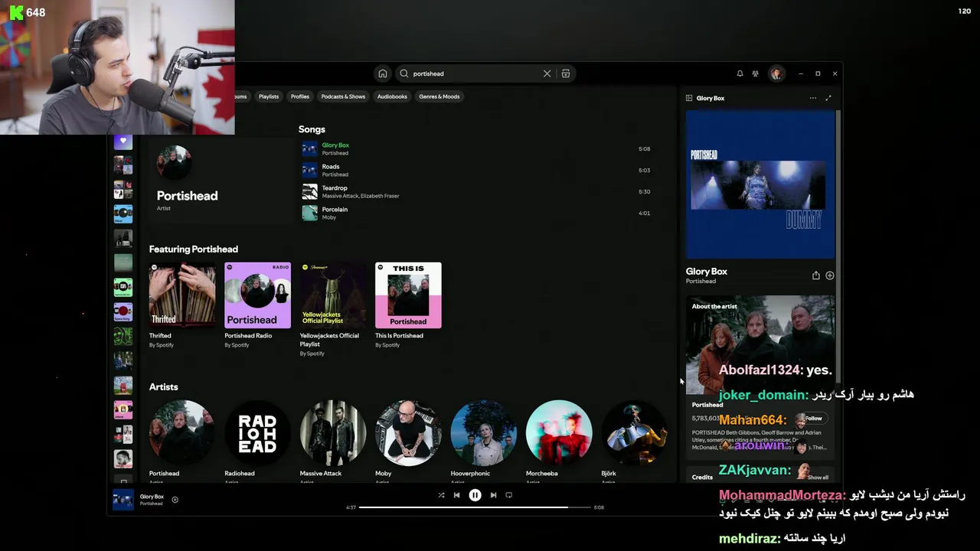Clear the search text with X icon

(x=547, y=73)
